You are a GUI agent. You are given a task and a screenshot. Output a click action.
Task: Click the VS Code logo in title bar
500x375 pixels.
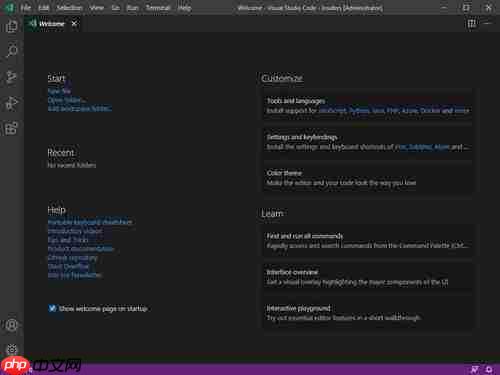[10, 8]
